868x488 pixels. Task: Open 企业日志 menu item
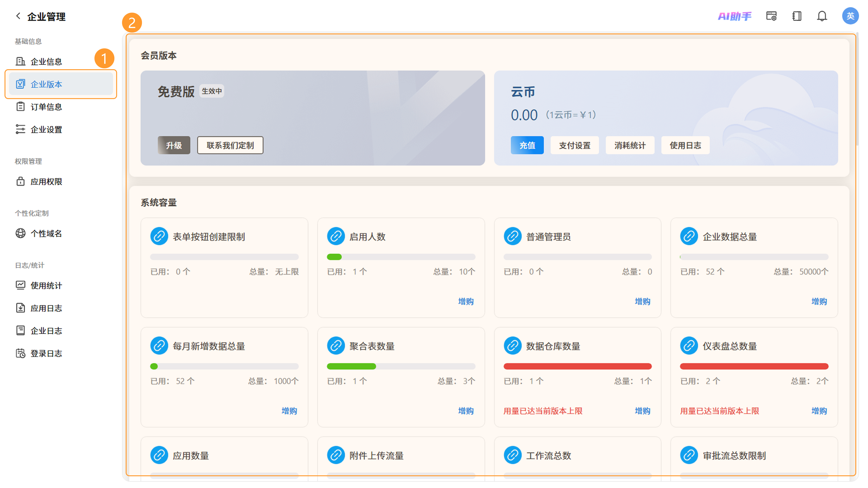tap(61, 330)
